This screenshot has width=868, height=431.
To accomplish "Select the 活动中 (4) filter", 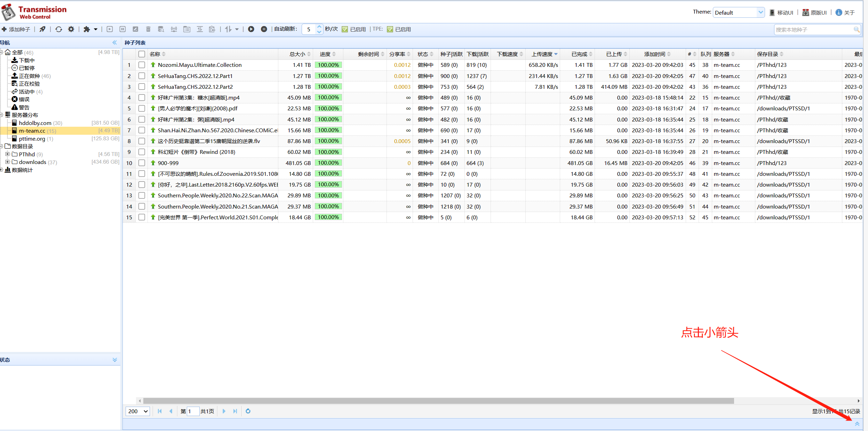I will tap(27, 92).
